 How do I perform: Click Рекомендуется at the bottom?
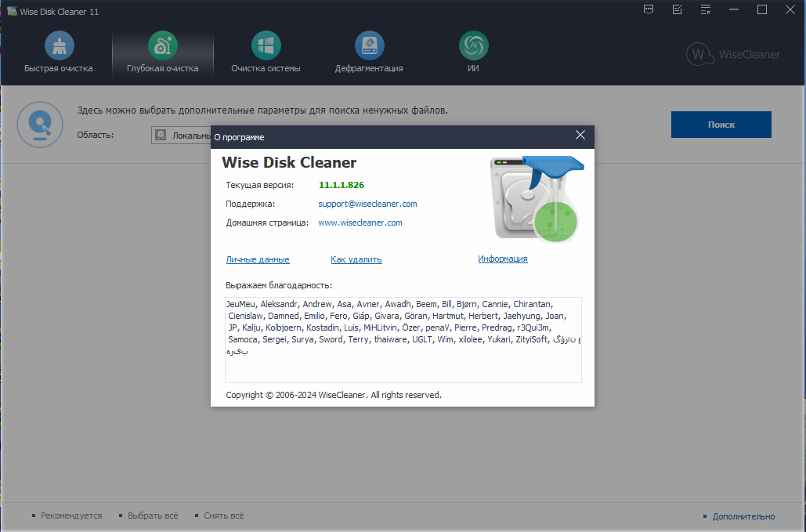coord(71,516)
